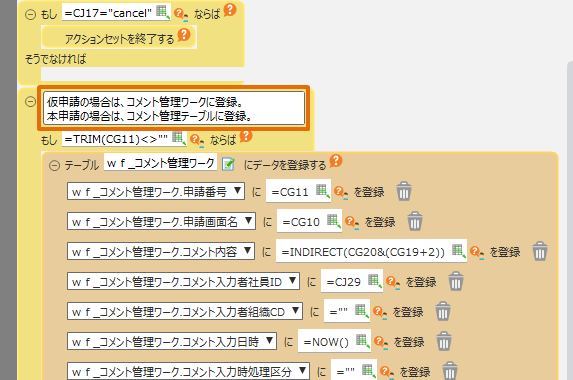Edit the table name ｗｆ_コメント管理ワーク field

[160, 163]
